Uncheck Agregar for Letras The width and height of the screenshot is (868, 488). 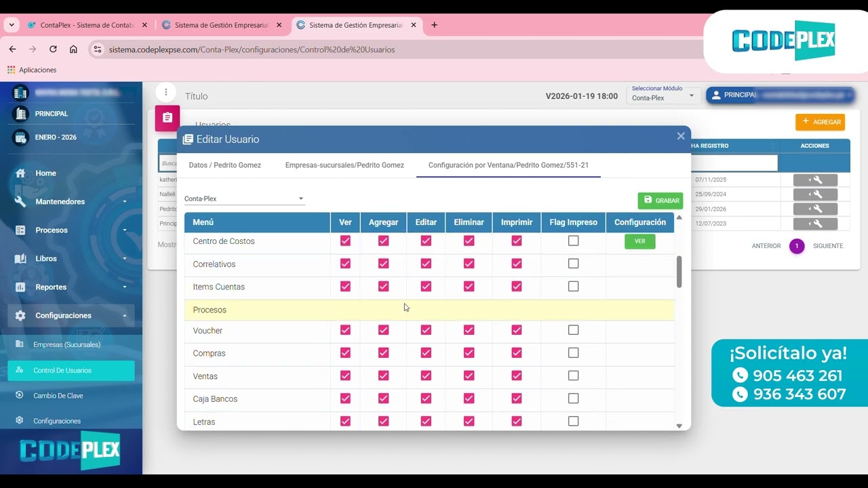[383, 422]
